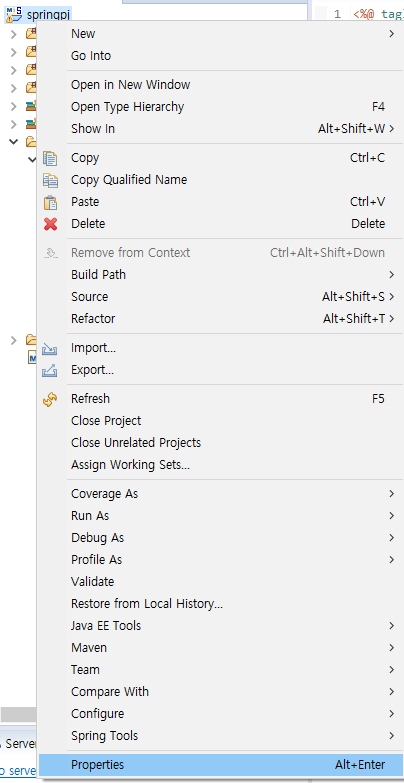Click the red Delete X icon
Image resolution: width=404 pixels, height=783 pixels.
coord(50,224)
